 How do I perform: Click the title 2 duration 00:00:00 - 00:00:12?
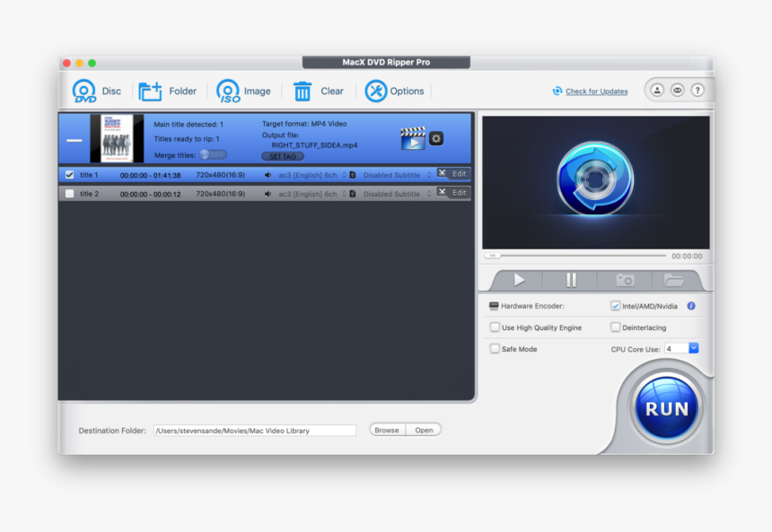click(150, 195)
